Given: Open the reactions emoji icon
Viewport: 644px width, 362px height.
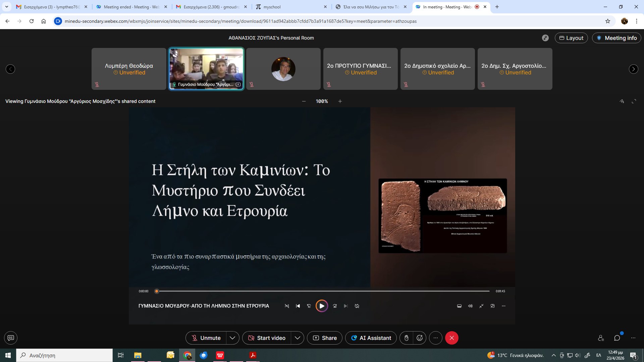Looking at the screenshot, I should (x=420, y=338).
